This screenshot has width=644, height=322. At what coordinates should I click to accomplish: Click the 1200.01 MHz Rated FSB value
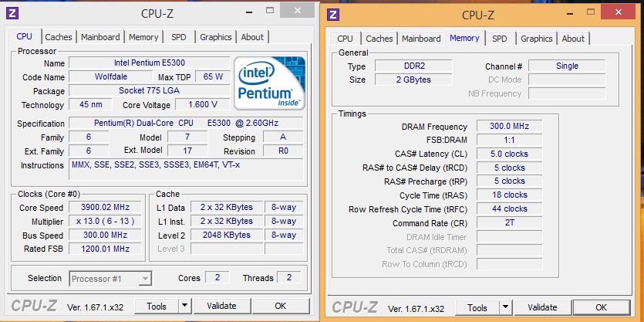[105, 249]
